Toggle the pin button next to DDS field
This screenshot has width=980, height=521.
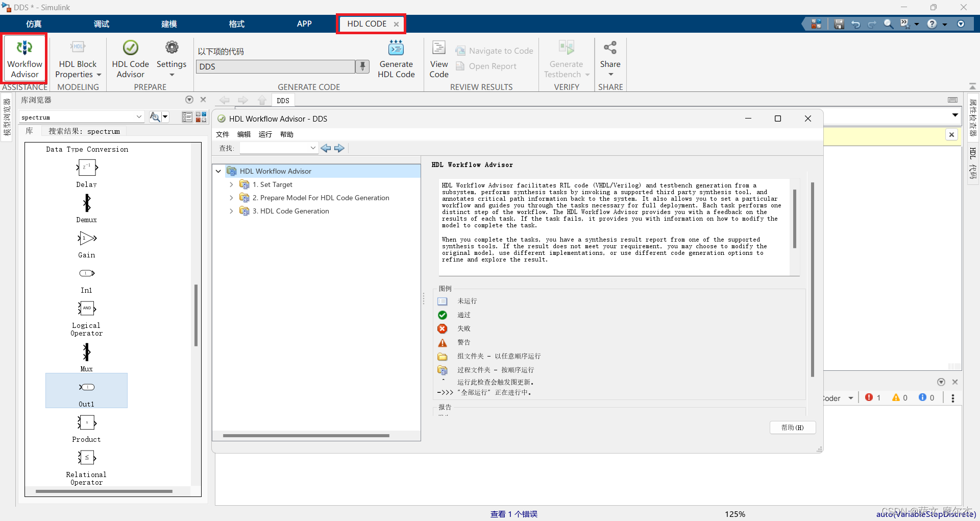[362, 66]
